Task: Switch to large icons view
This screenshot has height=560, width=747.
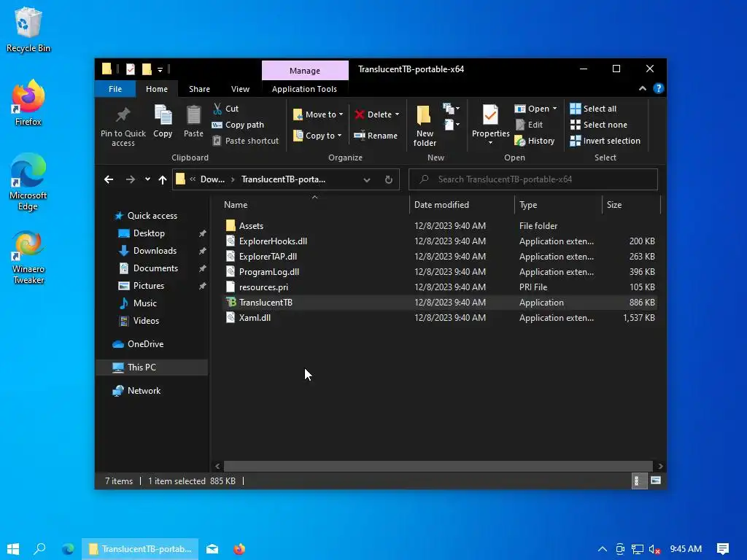Action: click(656, 481)
